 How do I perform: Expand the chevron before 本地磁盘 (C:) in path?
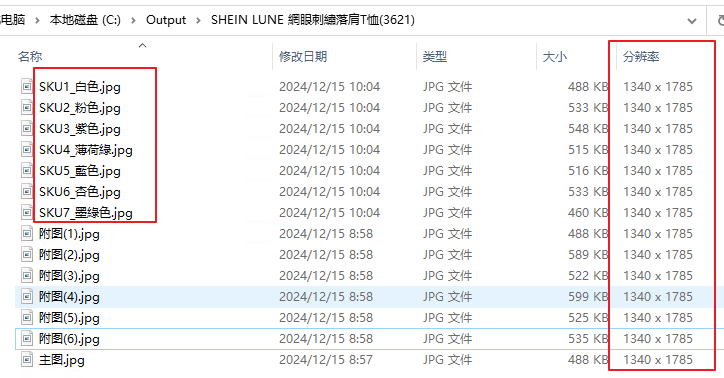tap(37, 20)
